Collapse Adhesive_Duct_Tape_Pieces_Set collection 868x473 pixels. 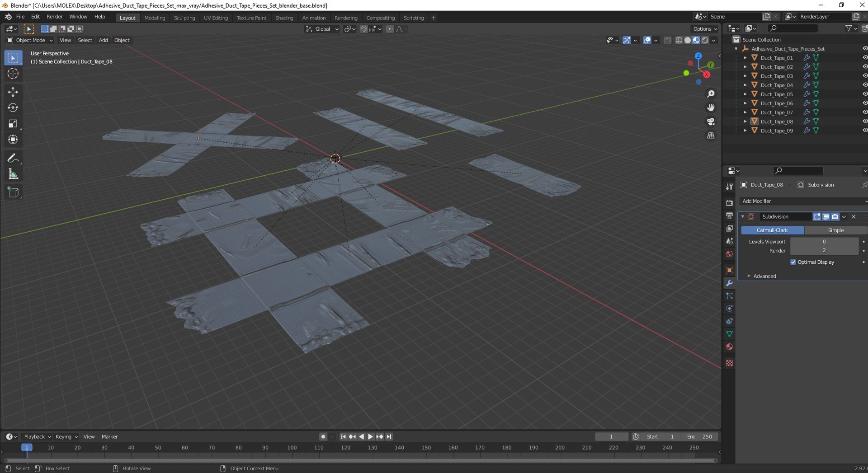736,49
